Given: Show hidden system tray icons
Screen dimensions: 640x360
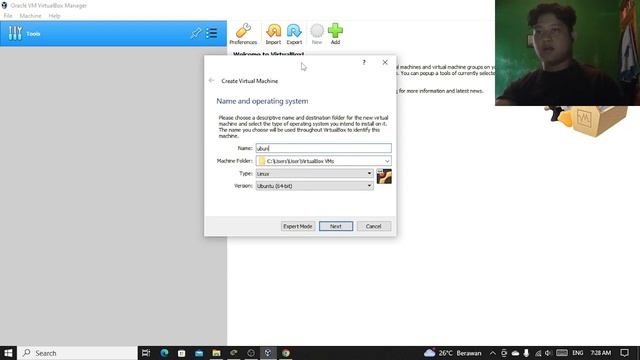Looking at the screenshot, I should click(x=493, y=353).
